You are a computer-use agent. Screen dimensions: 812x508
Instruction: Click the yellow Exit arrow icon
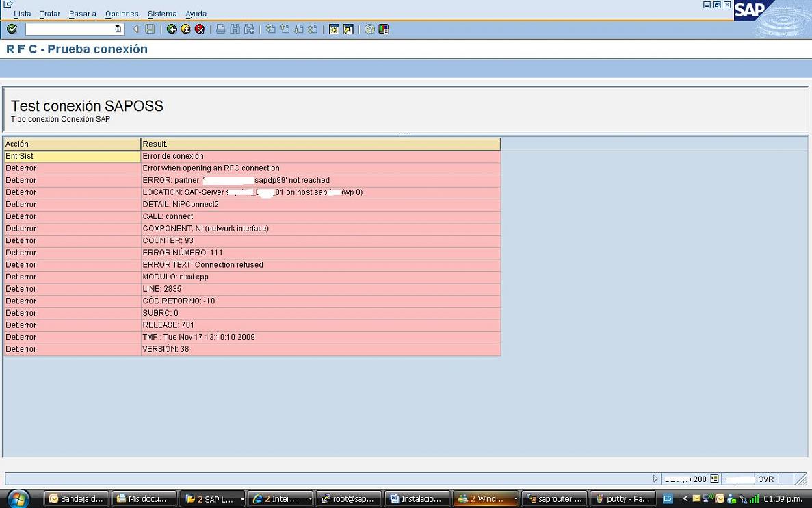[x=185, y=29]
